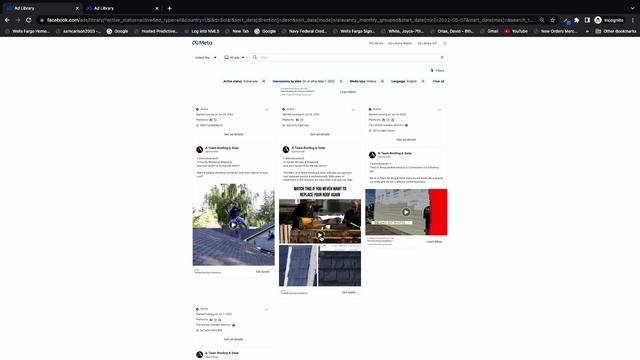Viewport: 640px width, 360px height.
Task: Open the side panel icon in Chrome toolbar
Action: point(587,20)
